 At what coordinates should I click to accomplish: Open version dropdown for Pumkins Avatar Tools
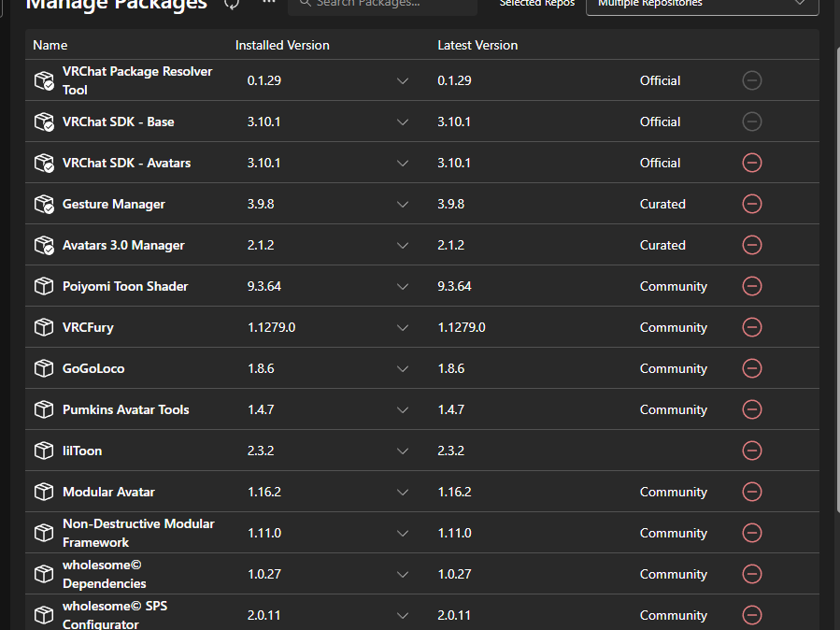(403, 410)
